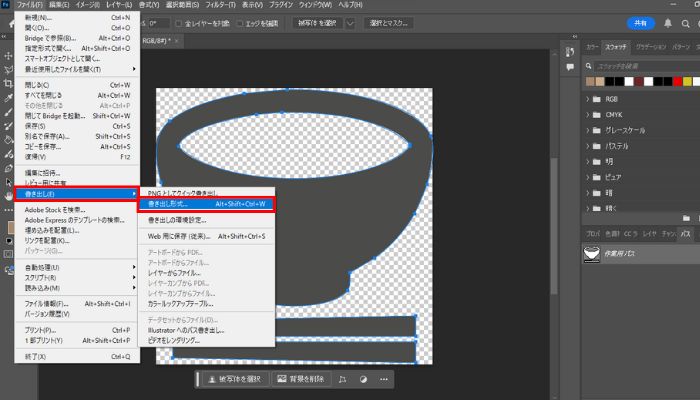Click 背景を削除 button
Viewport: 700px width, 400px height.
pyautogui.click(x=301, y=379)
